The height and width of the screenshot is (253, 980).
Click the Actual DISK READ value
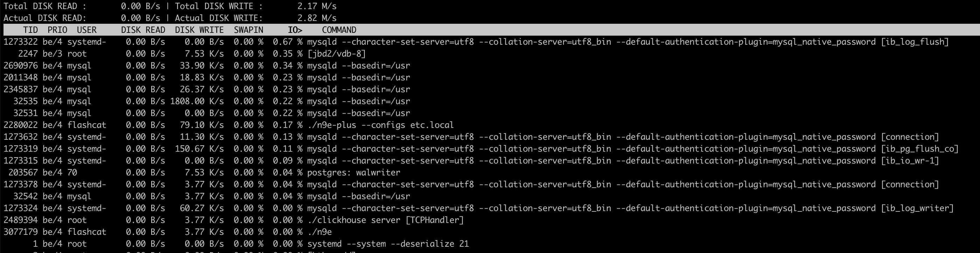pos(140,18)
